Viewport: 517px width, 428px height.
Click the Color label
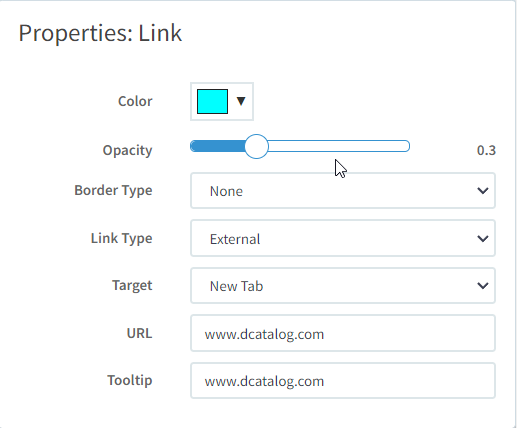coord(135,101)
